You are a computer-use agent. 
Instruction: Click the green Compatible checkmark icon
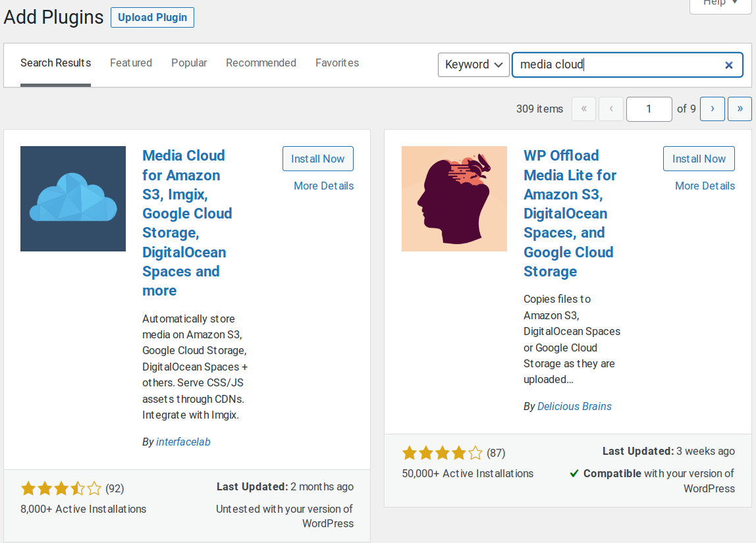[x=574, y=474]
